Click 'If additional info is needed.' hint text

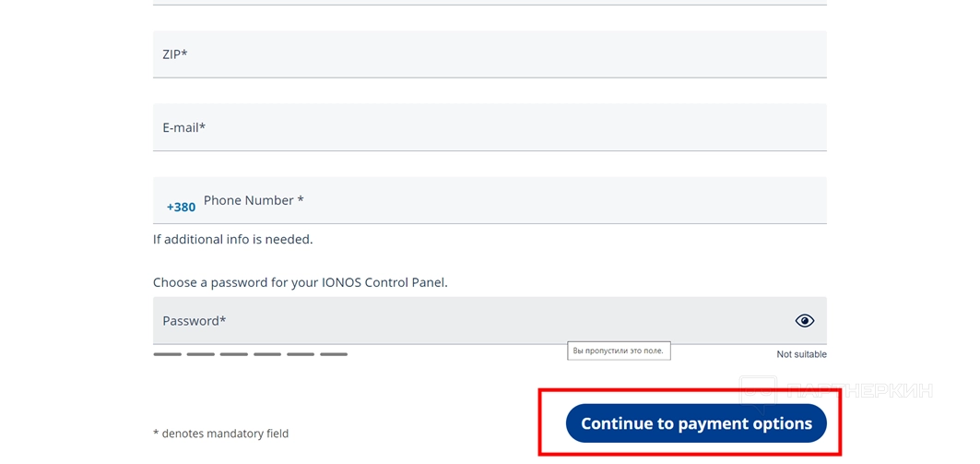pyautogui.click(x=232, y=239)
